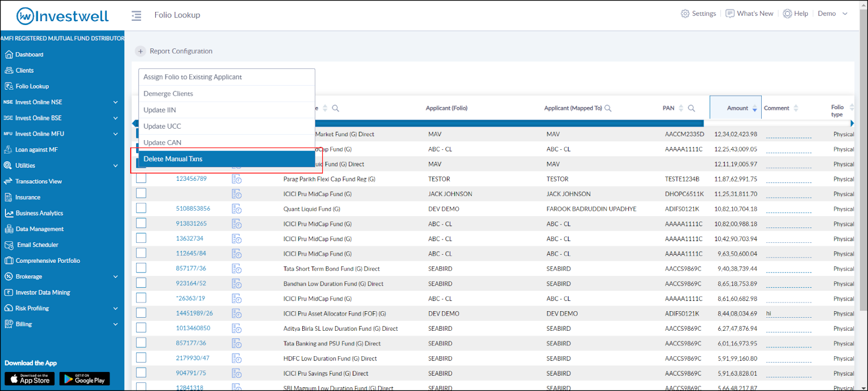Click the Data Management icon
Image resolution: width=868 pixels, height=391 pixels.
9,229
